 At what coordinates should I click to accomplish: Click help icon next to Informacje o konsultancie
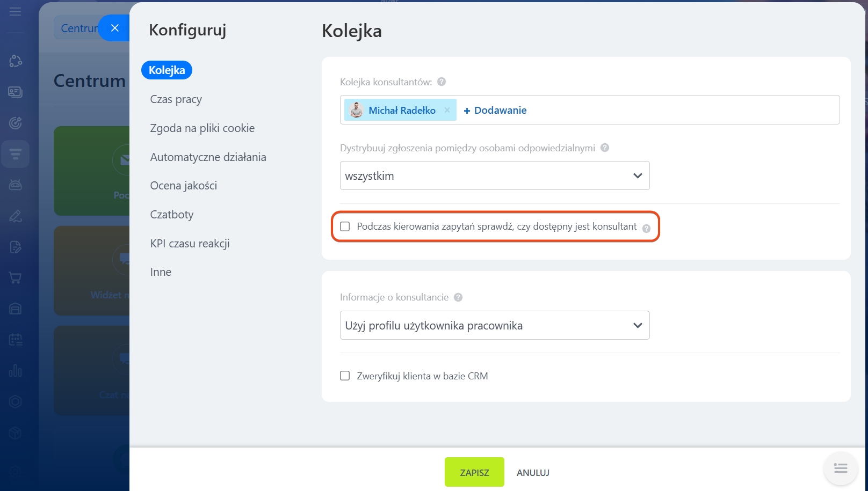[458, 297]
